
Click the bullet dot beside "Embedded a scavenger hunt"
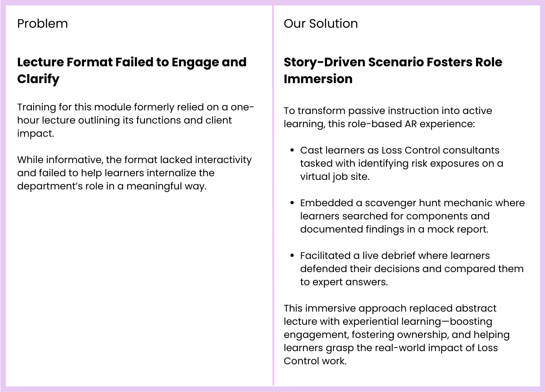[x=292, y=203]
